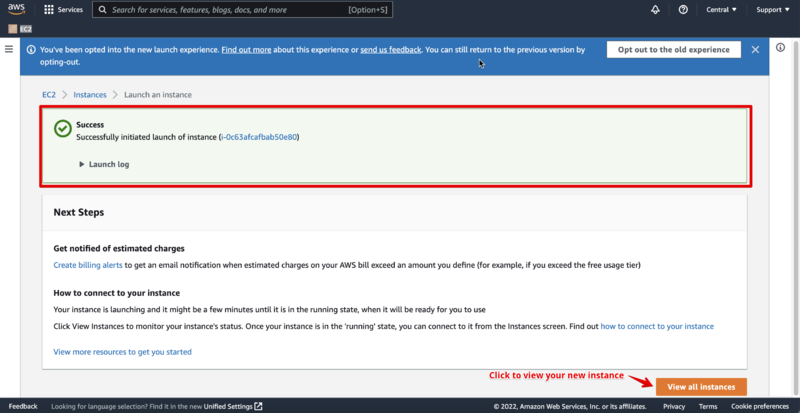800x413 pixels.
Task: Go to EC2 breadcrumb
Action: coord(49,94)
